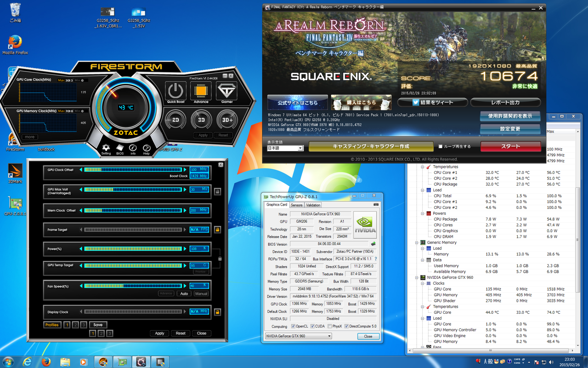588x368 pixels.
Task: Reset settings in the FireStorm advanced panel
Action: pos(181,333)
